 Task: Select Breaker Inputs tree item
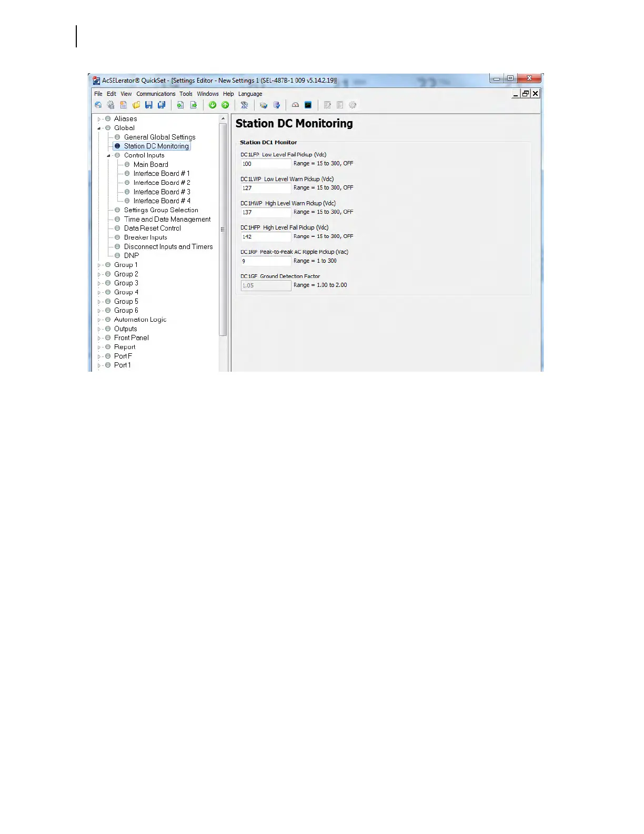(145, 237)
